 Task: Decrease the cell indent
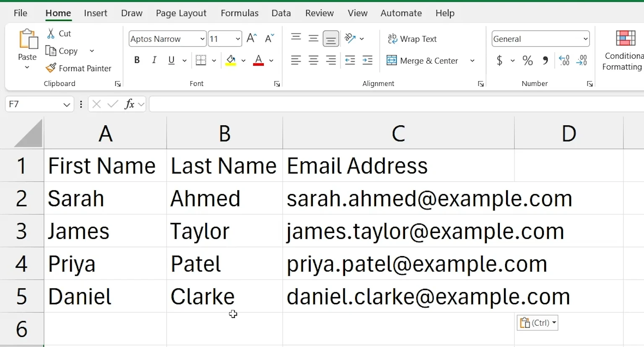pyautogui.click(x=350, y=60)
